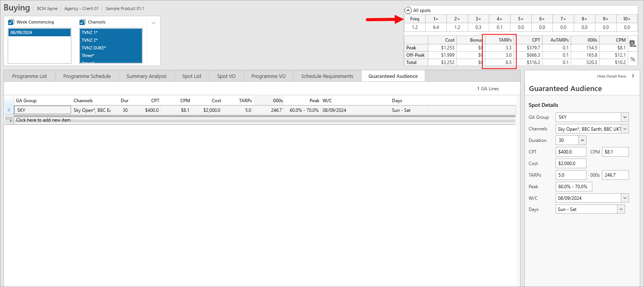The image size is (644, 287).
Task: Click the export calculator icon beside CPM
Action: tap(632, 44)
